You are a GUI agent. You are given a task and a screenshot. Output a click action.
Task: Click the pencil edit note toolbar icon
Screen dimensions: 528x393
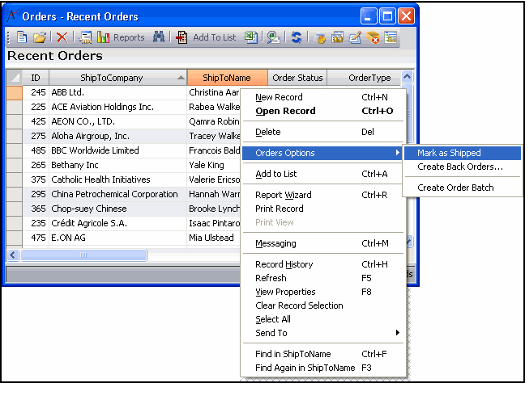tap(355, 37)
